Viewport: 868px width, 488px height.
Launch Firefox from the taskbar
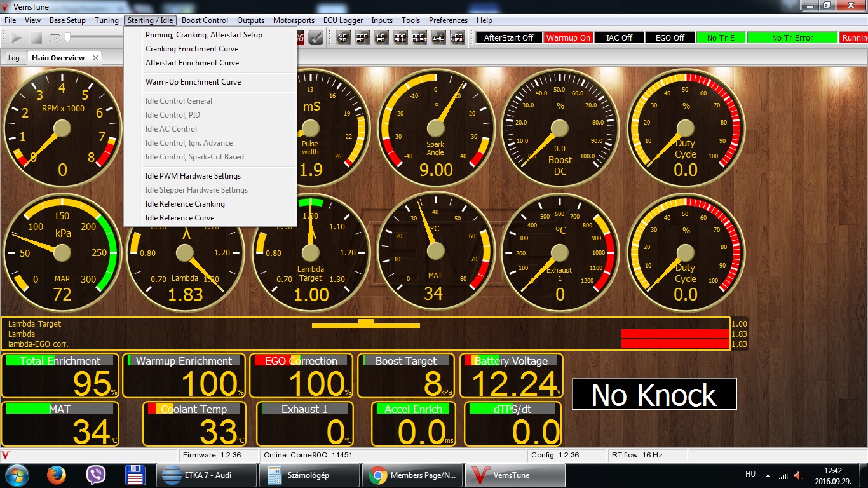click(x=57, y=475)
